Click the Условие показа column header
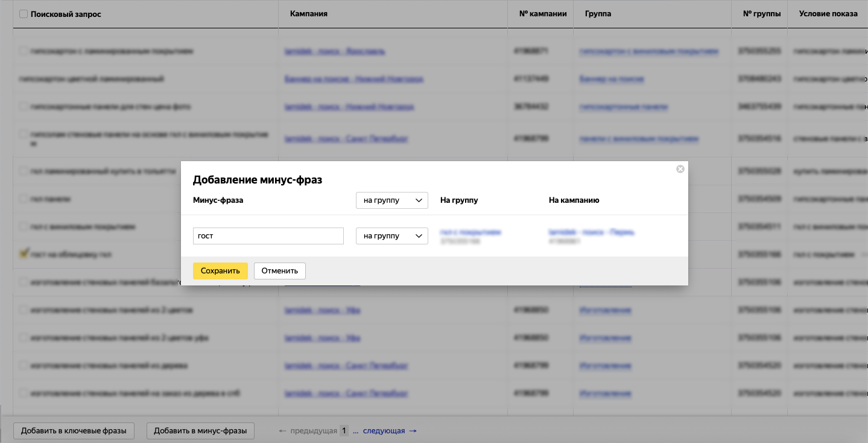 (x=828, y=14)
